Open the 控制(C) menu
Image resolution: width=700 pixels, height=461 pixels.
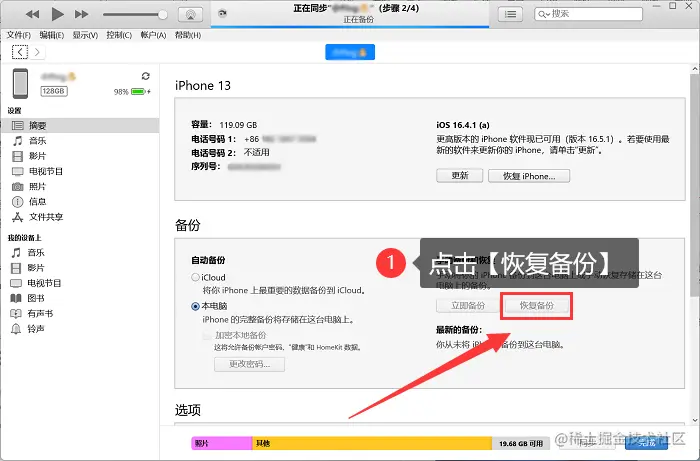pos(119,35)
